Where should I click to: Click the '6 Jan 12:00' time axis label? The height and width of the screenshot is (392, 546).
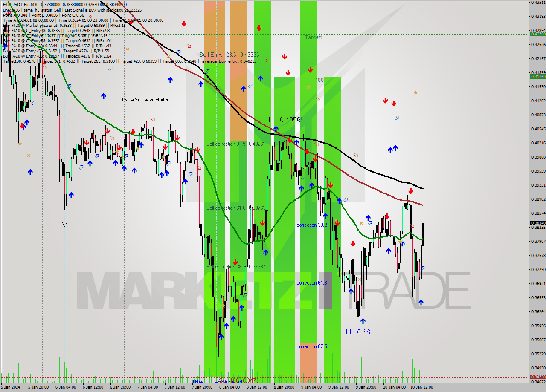[93, 388]
